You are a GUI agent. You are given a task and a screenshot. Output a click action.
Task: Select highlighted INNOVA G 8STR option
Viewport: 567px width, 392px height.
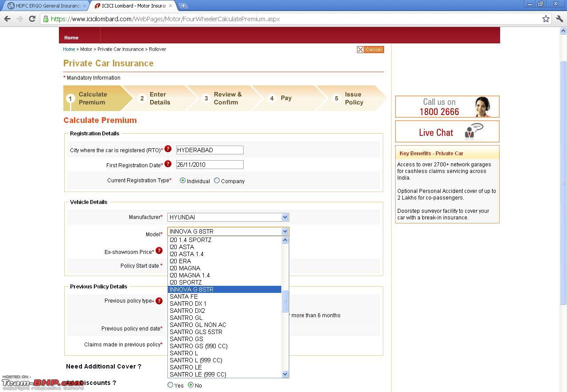[x=225, y=289]
